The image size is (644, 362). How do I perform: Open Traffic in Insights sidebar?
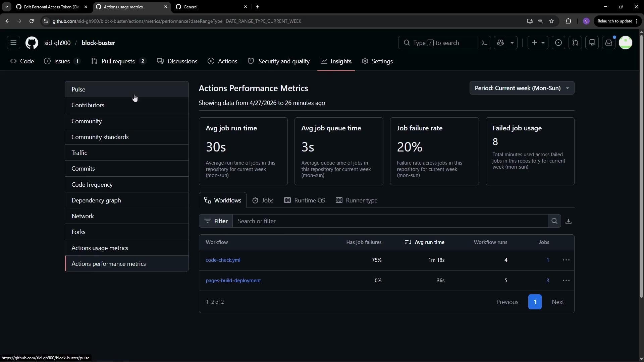point(127,153)
